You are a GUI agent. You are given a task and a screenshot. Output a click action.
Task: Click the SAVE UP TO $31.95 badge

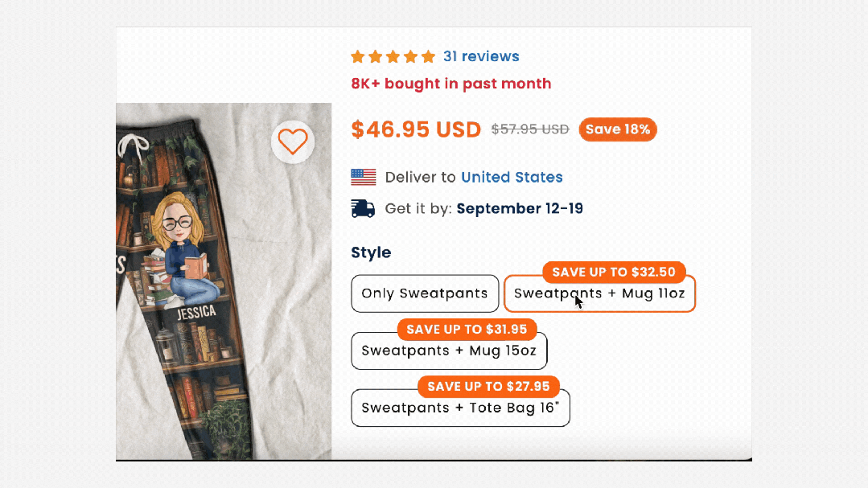467,329
